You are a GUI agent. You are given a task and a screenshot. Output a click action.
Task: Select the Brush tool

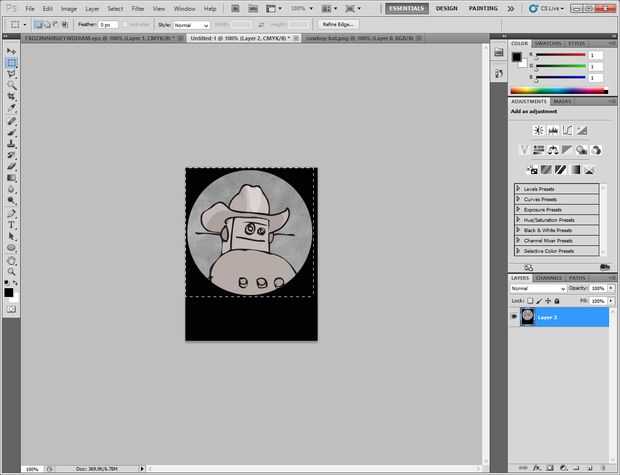click(11, 132)
